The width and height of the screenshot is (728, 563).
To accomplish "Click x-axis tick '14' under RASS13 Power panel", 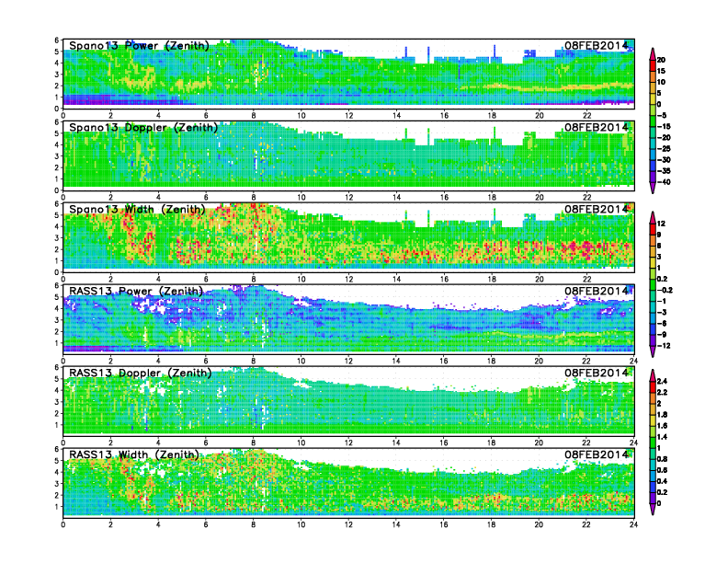I will pos(396,361).
